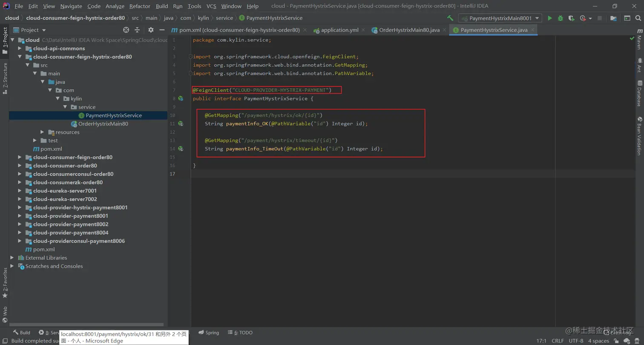Place cursor on the FeignClient annotation line

[x=262, y=90]
